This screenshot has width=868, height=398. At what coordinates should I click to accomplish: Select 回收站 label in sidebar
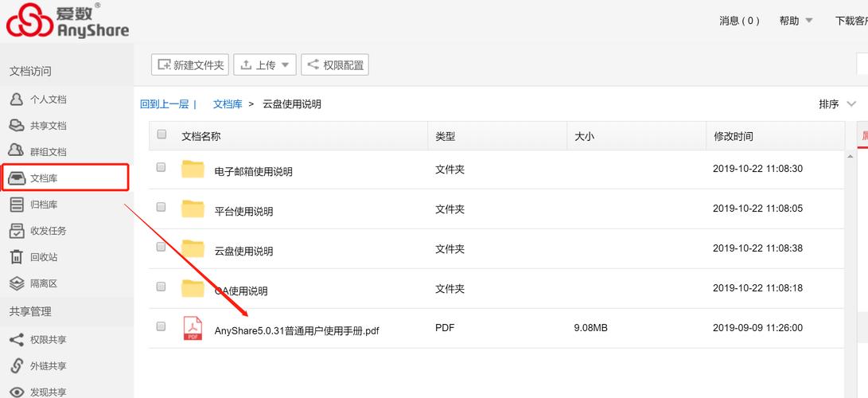pos(44,257)
